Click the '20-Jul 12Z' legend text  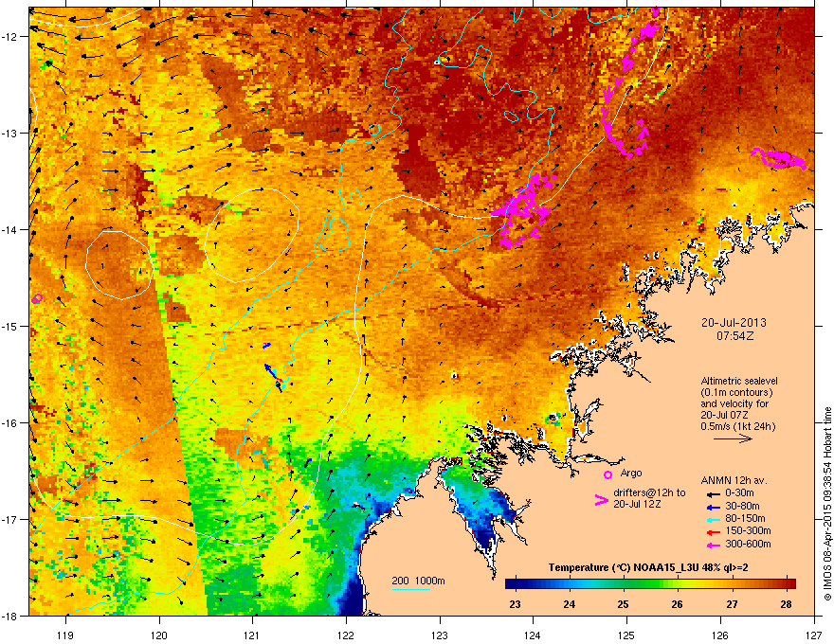tap(637, 504)
